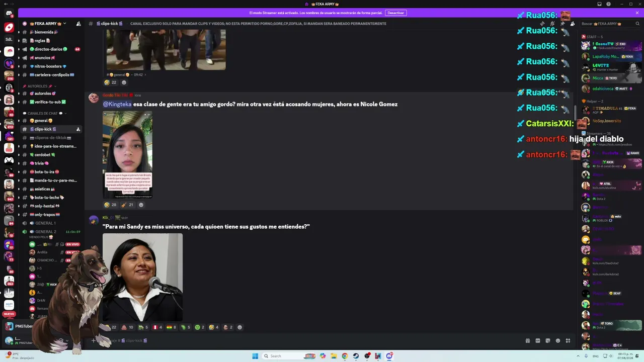644x362 pixels.
Task: Open the directos-diarios channel
Action: pos(51,49)
